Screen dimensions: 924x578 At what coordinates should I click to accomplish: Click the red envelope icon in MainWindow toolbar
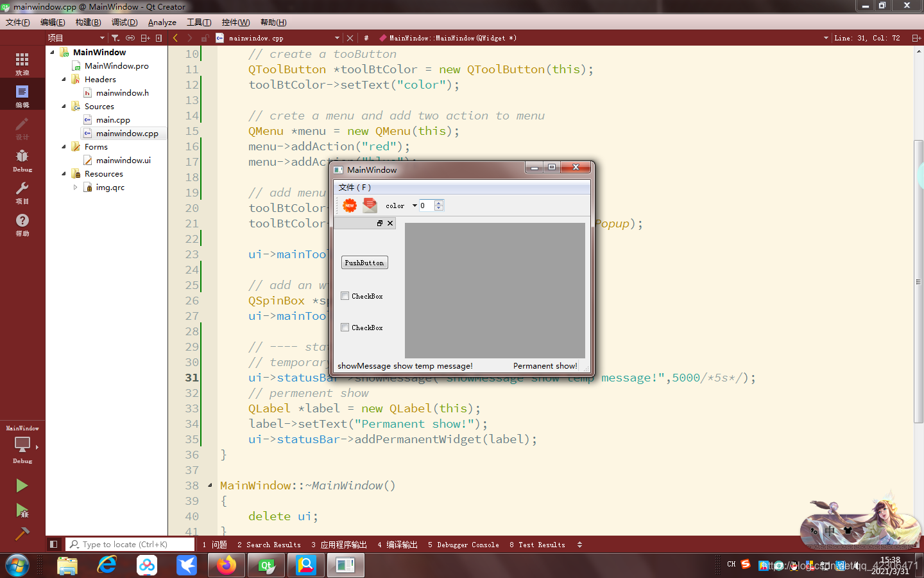(369, 205)
